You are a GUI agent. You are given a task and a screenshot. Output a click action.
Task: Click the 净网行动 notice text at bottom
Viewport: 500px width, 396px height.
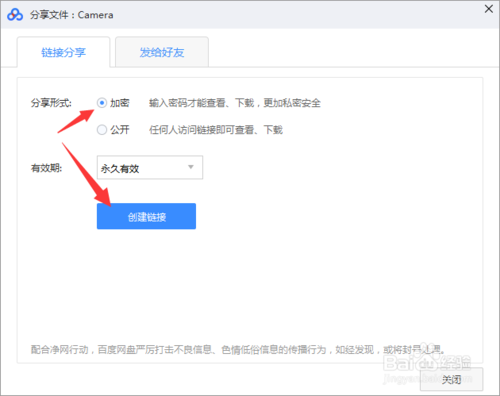[x=238, y=350]
